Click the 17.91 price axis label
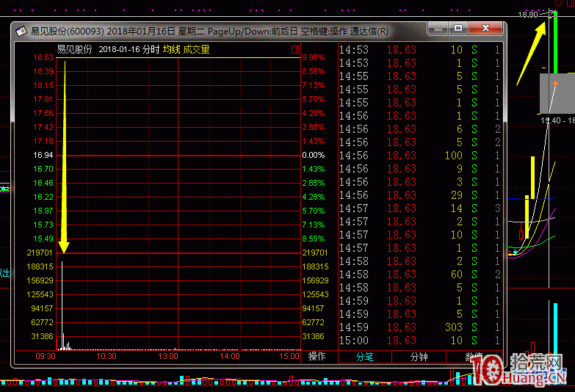 tap(43, 99)
